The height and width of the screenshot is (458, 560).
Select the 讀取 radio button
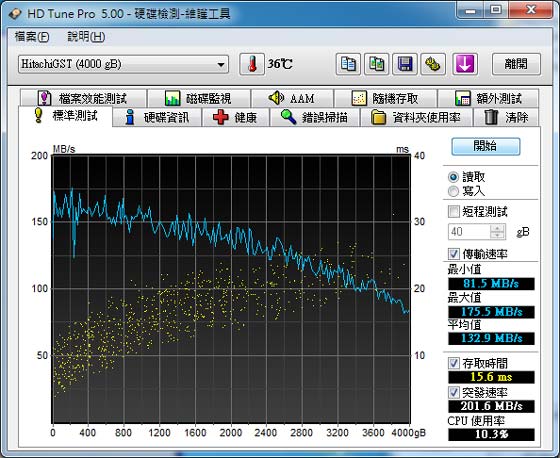[x=453, y=177]
